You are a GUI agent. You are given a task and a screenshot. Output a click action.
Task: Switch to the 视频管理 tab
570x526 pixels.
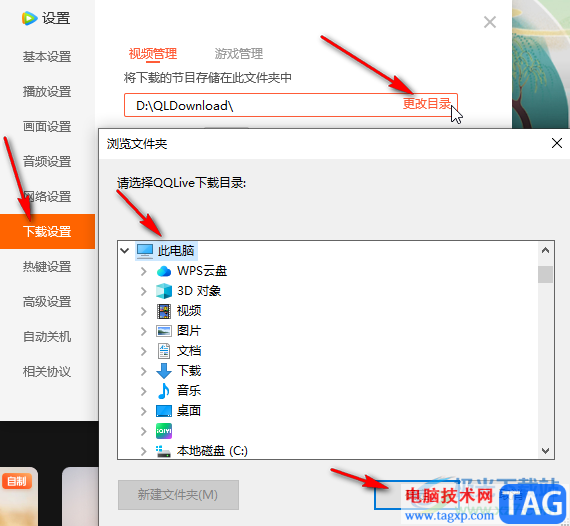click(x=153, y=54)
